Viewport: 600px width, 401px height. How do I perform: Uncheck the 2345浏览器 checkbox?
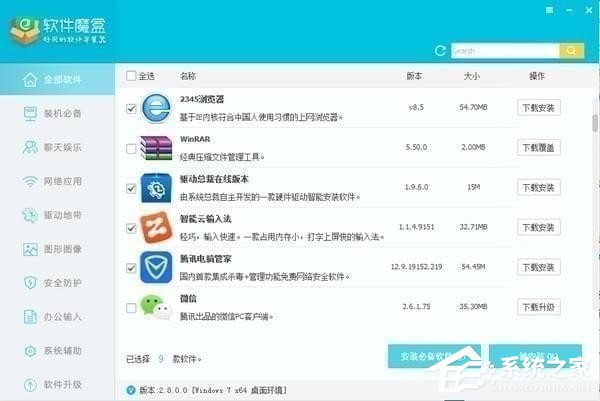[131, 109]
